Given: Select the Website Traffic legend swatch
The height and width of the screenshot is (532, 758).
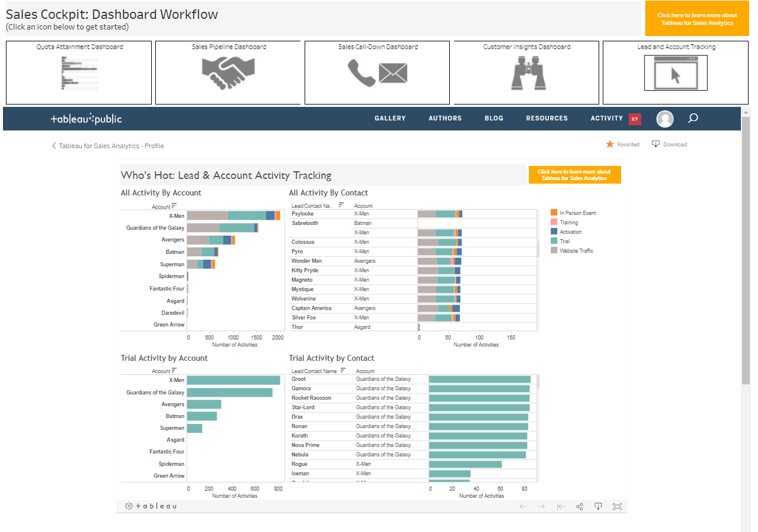Looking at the screenshot, I should click(554, 250).
